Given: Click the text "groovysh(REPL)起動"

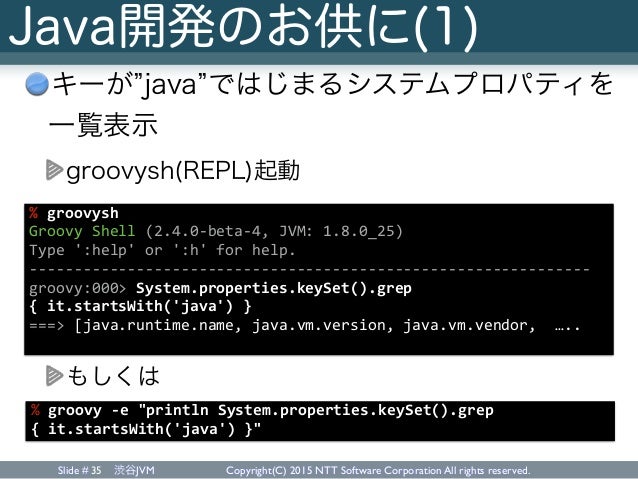Looking at the screenshot, I should [x=183, y=171].
